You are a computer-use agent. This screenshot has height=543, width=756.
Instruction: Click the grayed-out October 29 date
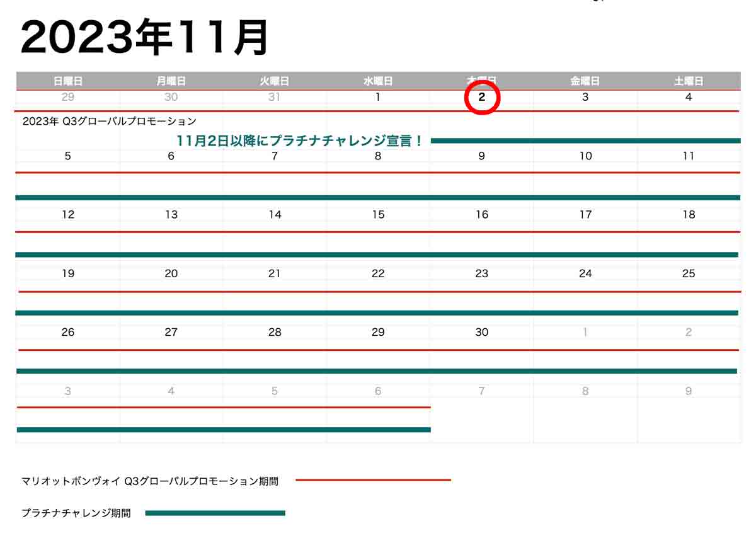tap(68, 97)
